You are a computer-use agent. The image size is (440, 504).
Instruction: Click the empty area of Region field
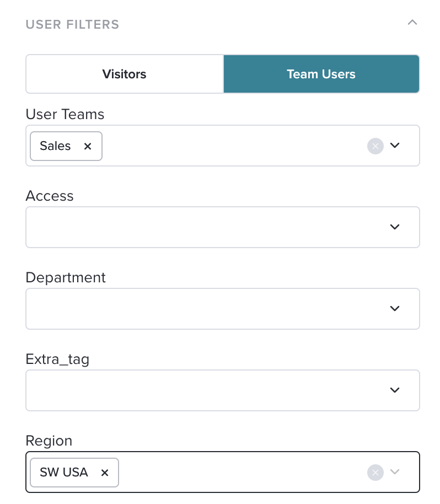(x=241, y=472)
